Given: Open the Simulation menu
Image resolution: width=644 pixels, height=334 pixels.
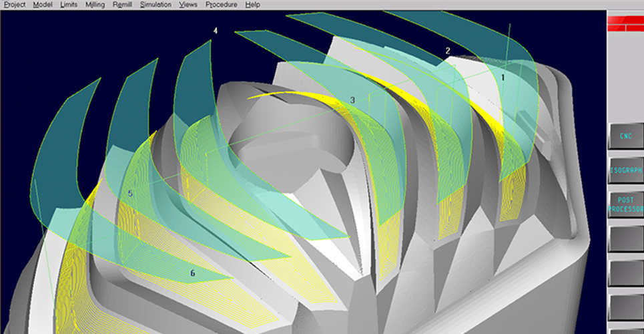Looking at the screenshot, I should pyautogui.click(x=155, y=5).
